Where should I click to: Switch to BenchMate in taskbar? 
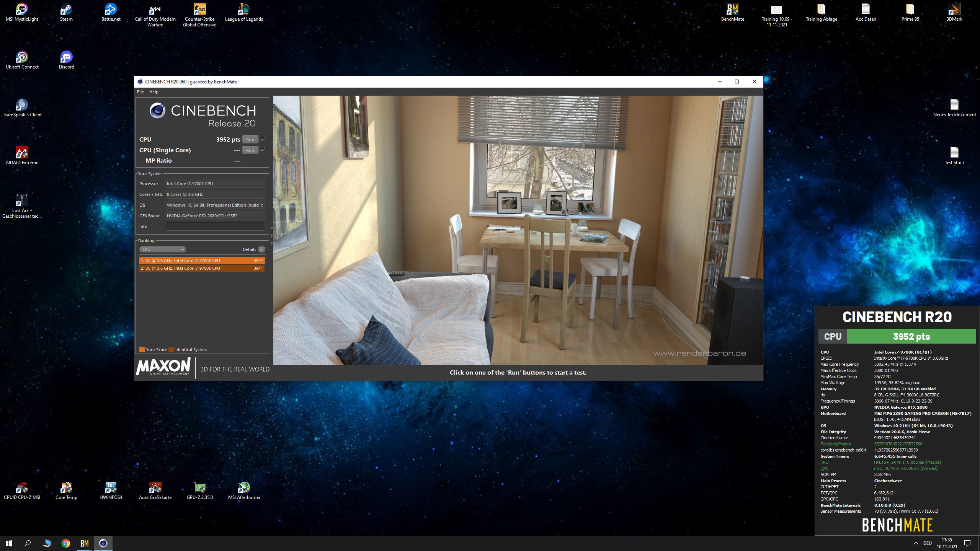(x=85, y=543)
